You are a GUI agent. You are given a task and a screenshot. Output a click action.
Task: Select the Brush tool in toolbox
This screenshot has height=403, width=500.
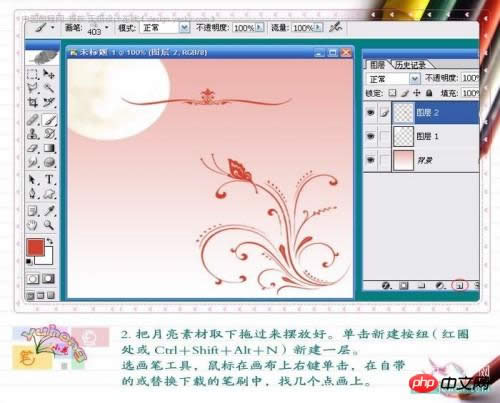(x=49, y=120)
